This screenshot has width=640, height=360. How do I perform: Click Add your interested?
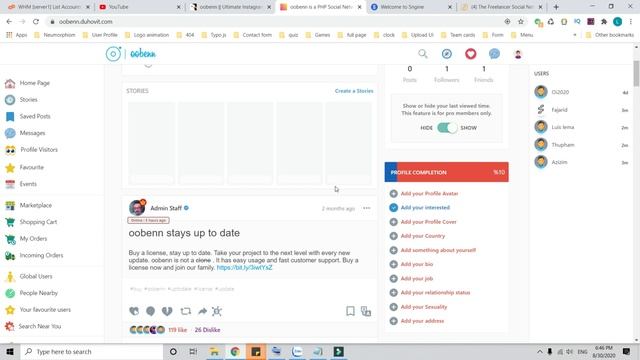425,208
